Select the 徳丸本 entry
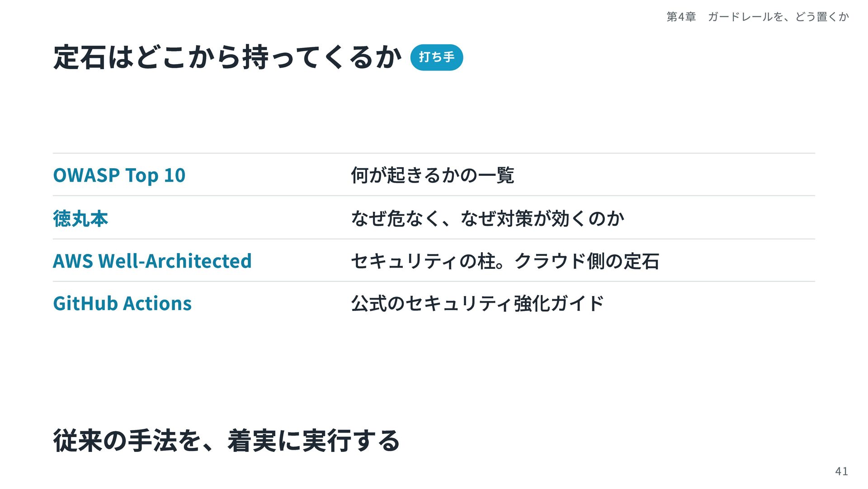 pyautogui.click(x=80, y=218)
